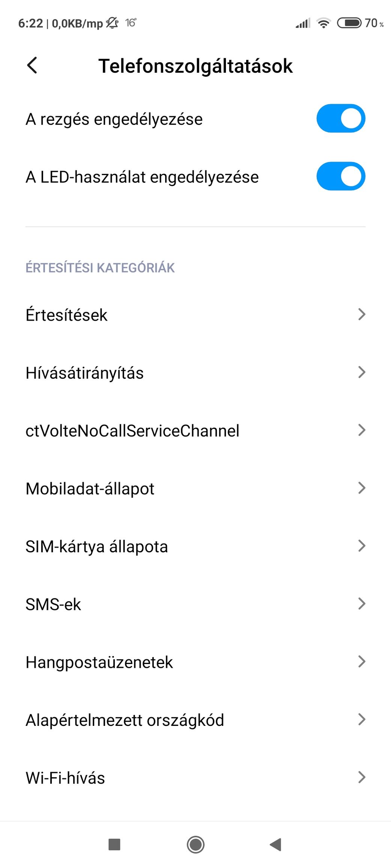Screen dimensions: 391x868
Task: Go to Hangpostaüzenetek settings
Action: [x=195, y=662]
